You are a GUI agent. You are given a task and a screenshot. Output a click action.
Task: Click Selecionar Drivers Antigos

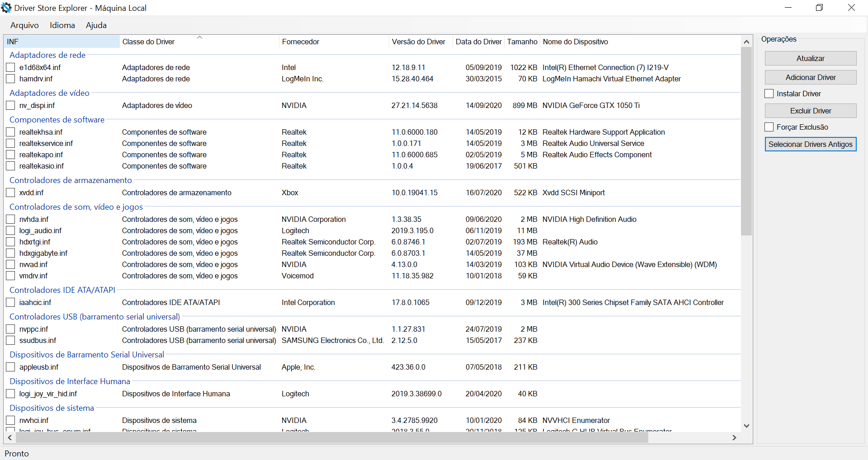tap(810, 144)
